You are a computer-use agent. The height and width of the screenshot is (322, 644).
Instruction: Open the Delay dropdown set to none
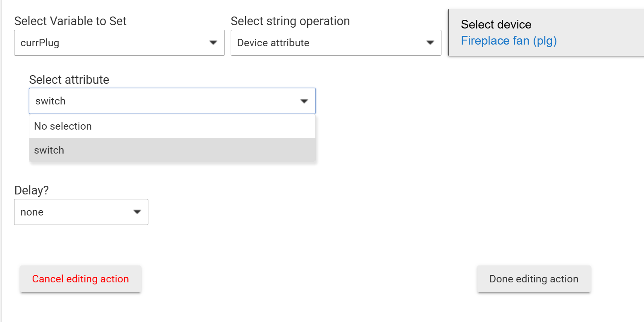(74, 212)
